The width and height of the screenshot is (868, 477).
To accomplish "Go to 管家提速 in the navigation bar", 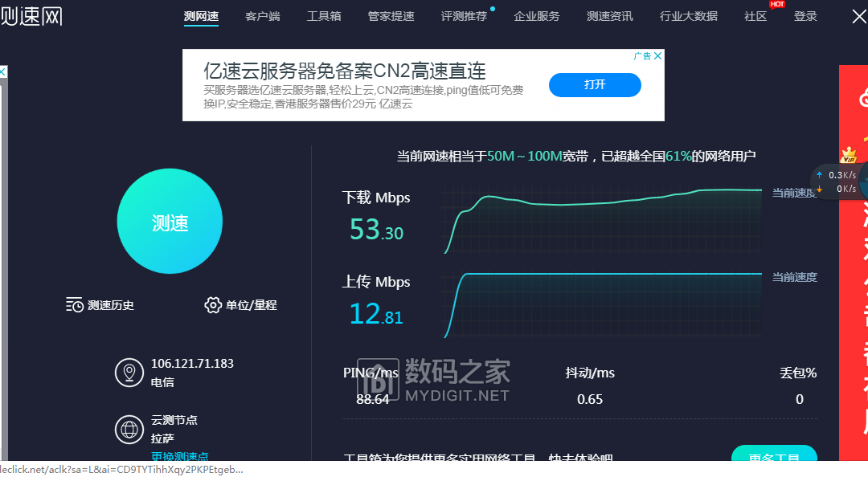I will [x=391, y=16].
